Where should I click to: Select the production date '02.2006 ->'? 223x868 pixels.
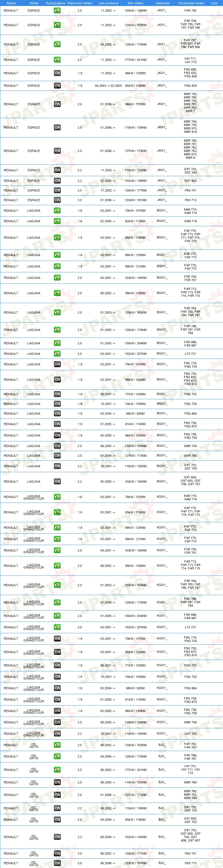(108, 181)
